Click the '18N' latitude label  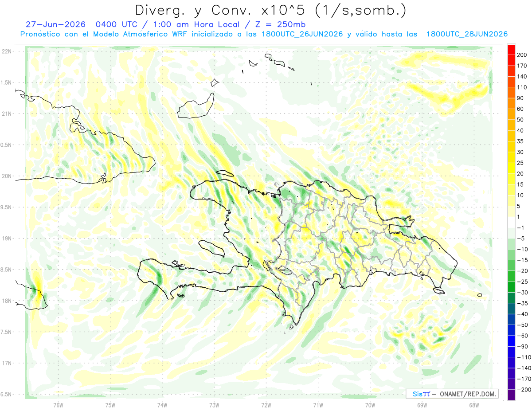(x=7, y=301)
